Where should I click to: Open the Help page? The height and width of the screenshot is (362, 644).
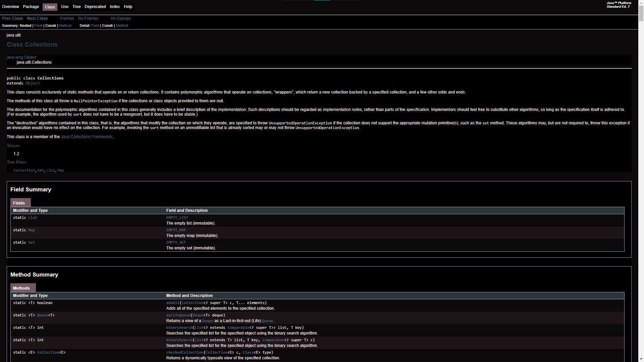click(x=127, y=7)
